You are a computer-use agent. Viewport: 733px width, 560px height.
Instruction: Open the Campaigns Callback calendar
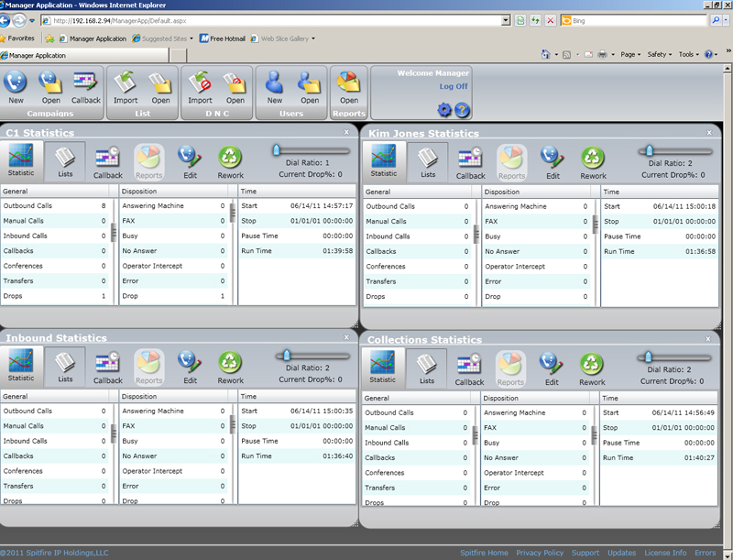(85, 87)
